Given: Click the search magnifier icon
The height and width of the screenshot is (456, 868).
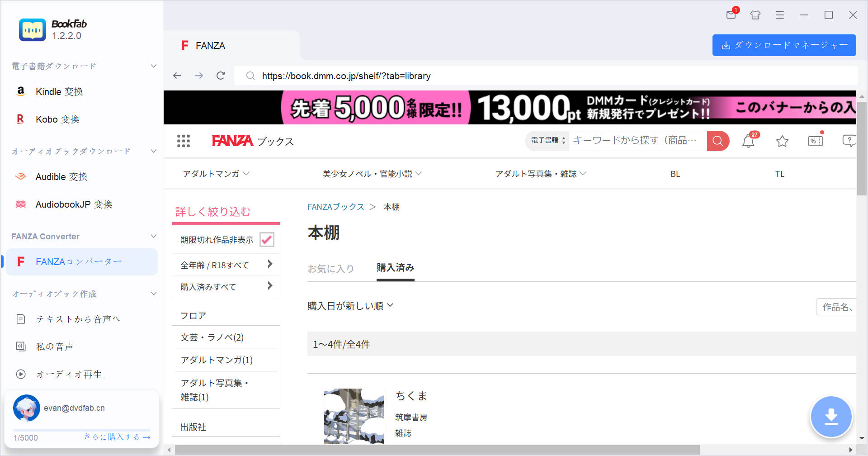Looking at the screenshot, I should coord(717,141).
